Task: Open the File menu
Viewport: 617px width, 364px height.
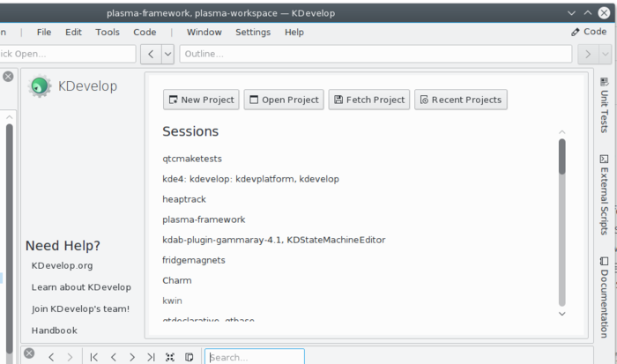Action: (44, 33)
